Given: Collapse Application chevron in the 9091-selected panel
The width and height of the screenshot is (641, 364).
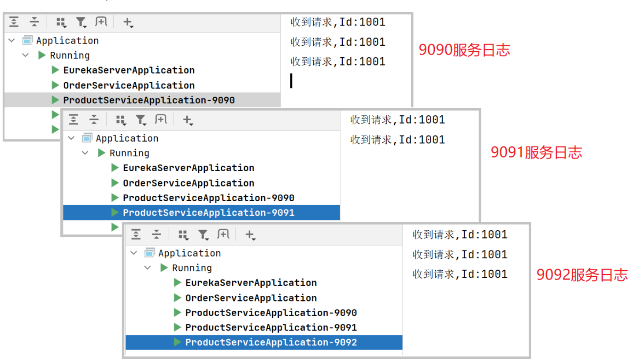Looking at the screenshot, I should click(x=71, y=138).
